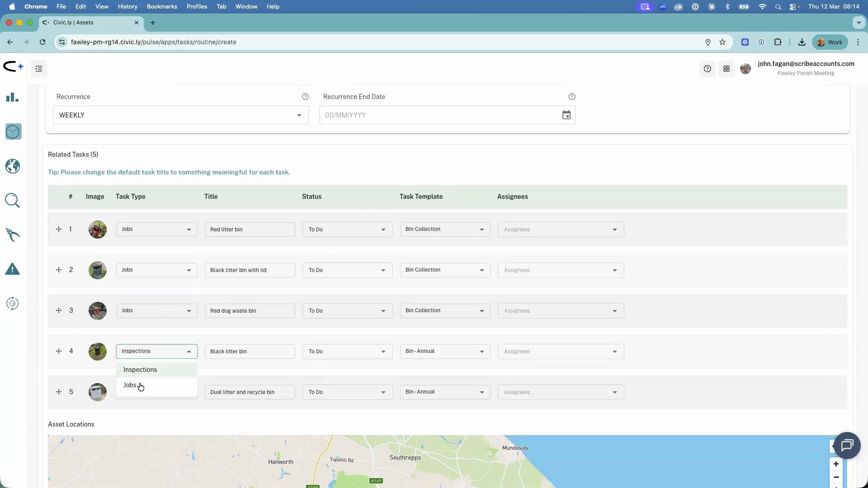Select Jobs from the open Inspections dropdown

[x=130, y=385]
